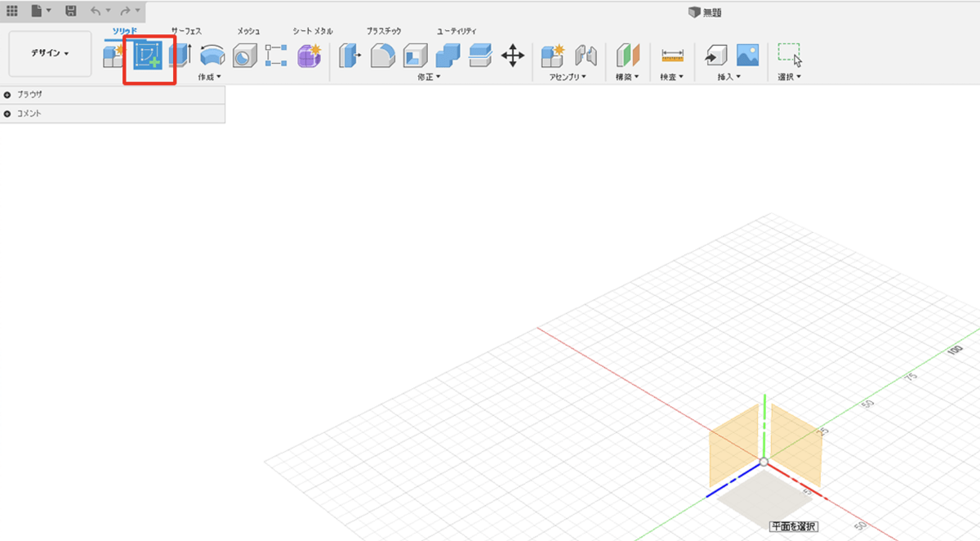Click the Insert image canvas icon

(x=747, y=56)
